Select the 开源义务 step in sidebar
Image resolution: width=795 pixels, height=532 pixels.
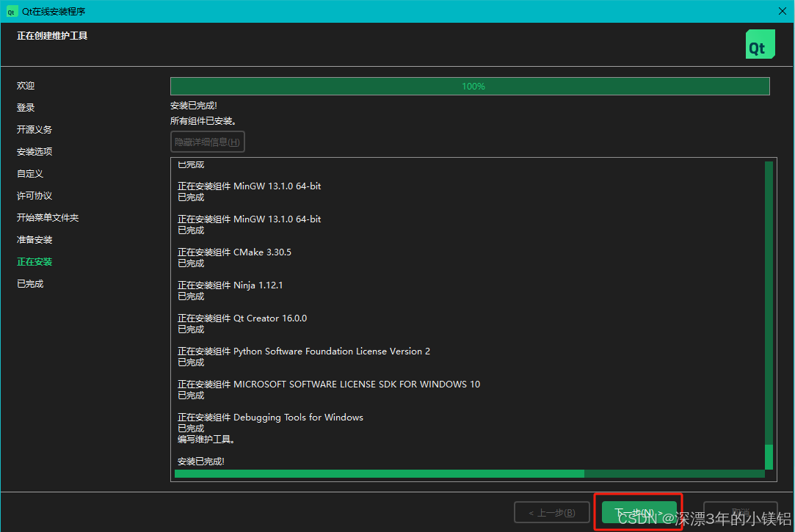coord(35,130)
